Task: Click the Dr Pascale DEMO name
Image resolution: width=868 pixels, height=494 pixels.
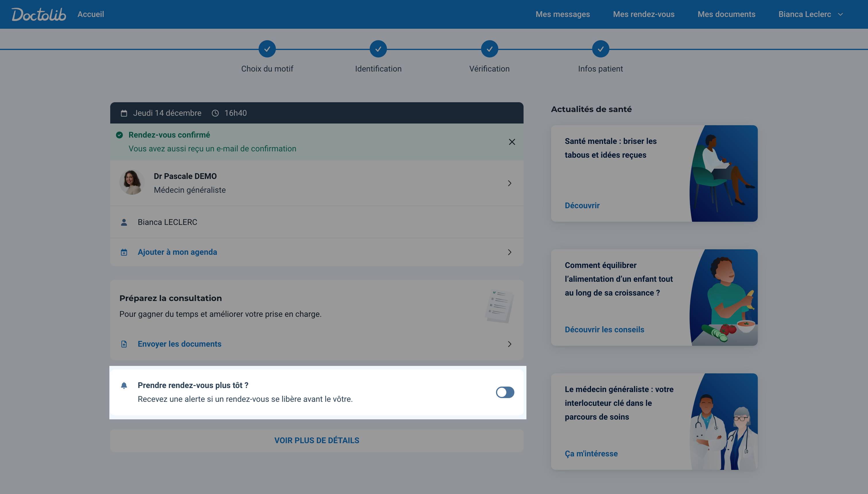Action: [x=185, y=176]
